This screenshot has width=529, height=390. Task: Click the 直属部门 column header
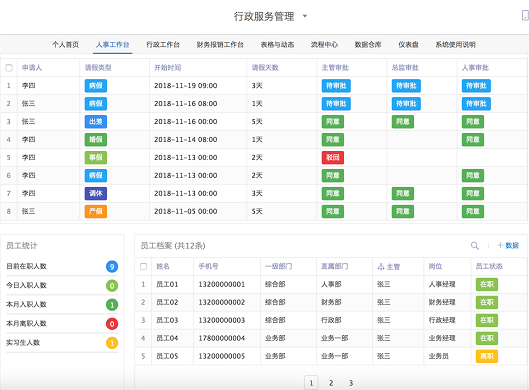click(x=334, y=267)
